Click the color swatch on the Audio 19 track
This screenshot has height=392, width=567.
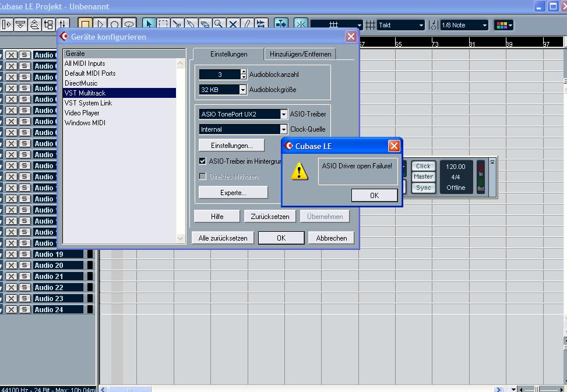pos(90,254)
